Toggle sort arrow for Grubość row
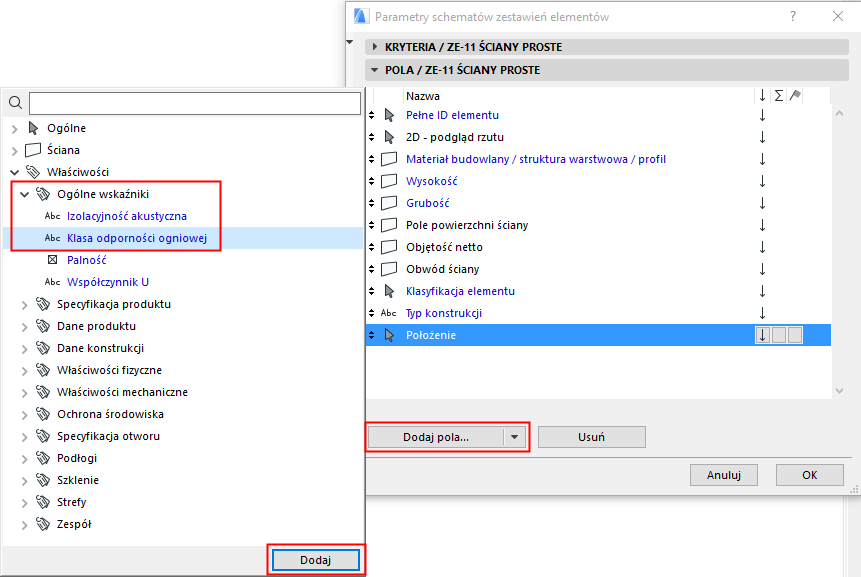Screen dimensions: 861x577 click(762, 203)
